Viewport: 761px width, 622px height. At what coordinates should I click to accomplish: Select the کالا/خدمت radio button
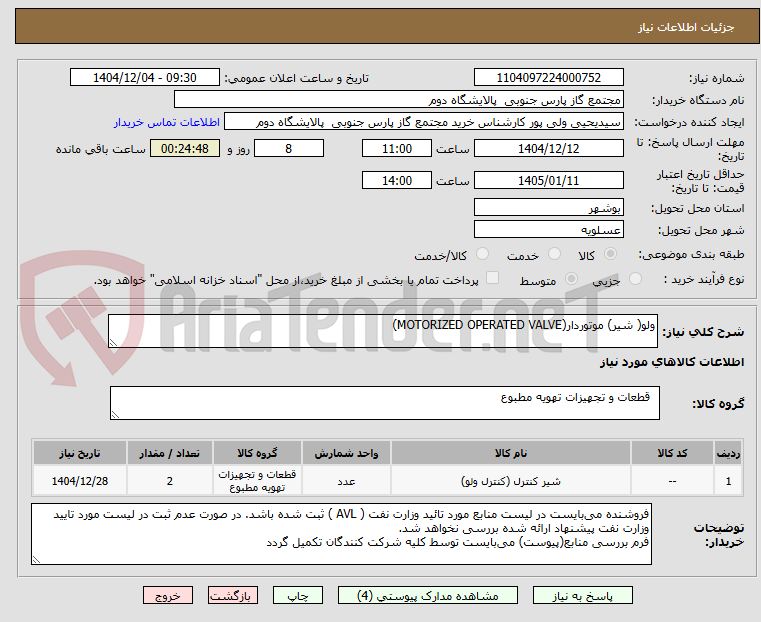(x=482, y=254)
